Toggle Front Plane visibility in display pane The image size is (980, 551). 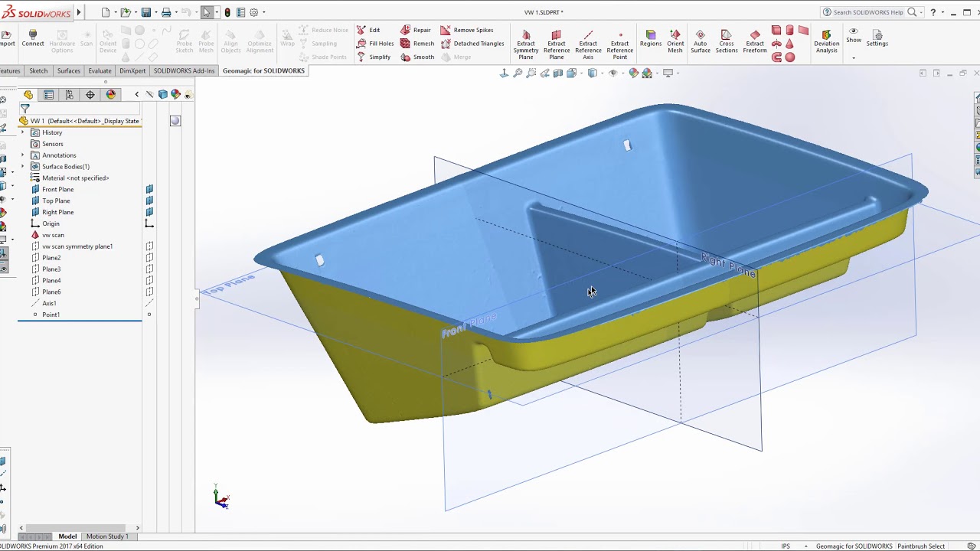click(149, 189)
